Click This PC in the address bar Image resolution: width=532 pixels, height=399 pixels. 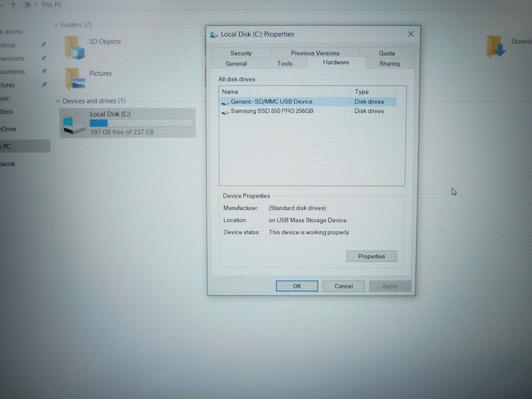[x=52, y=5]
